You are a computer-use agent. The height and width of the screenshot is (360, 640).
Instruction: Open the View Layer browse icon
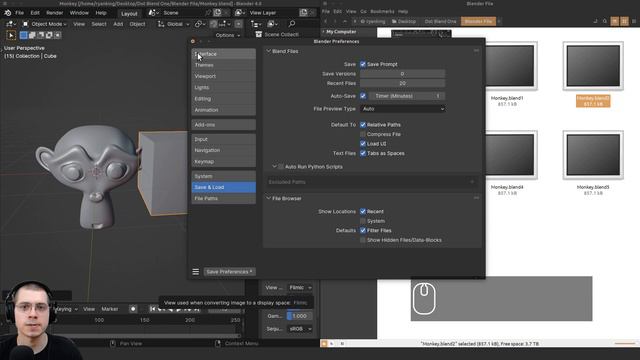click(240, 13)
